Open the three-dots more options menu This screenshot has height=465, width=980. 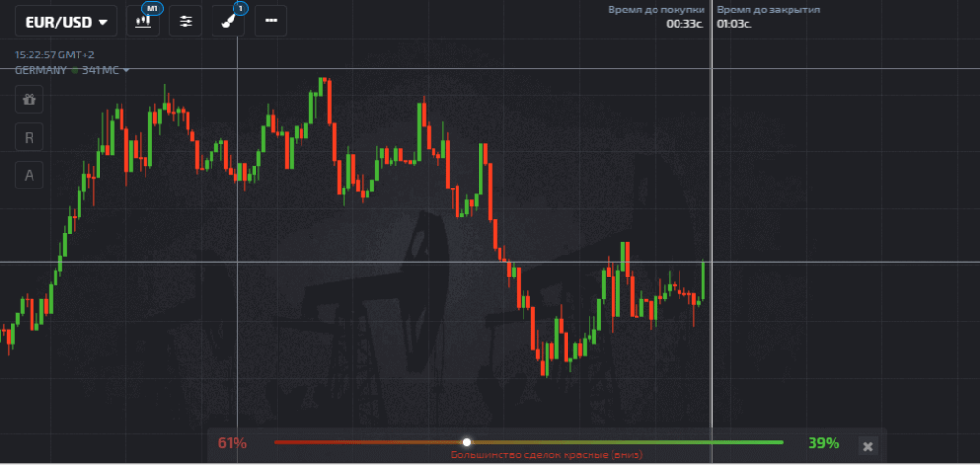tap(271, 20)
